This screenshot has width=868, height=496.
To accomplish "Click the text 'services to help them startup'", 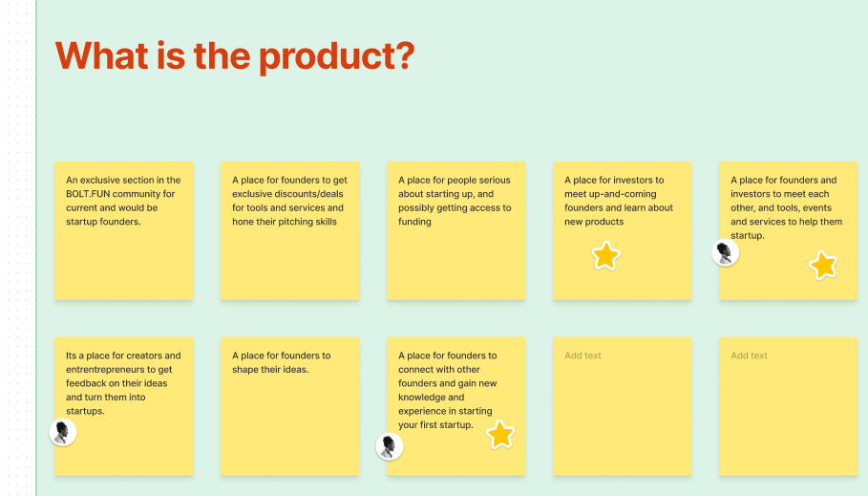I will 786,228.
